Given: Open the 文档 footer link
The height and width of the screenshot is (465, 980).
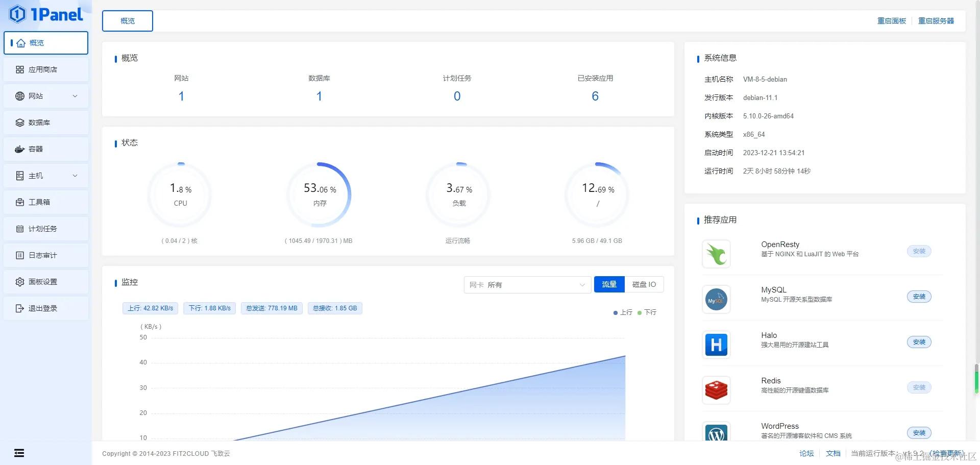Looking at the screenshot, I should [x=833, y=453].
